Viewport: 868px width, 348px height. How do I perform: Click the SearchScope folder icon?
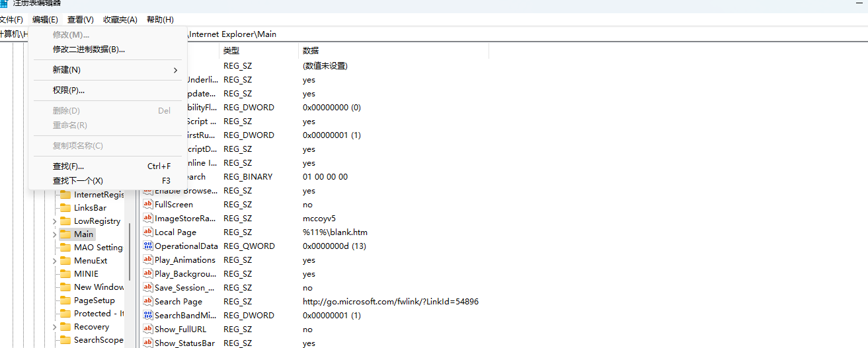click(65, 340)
